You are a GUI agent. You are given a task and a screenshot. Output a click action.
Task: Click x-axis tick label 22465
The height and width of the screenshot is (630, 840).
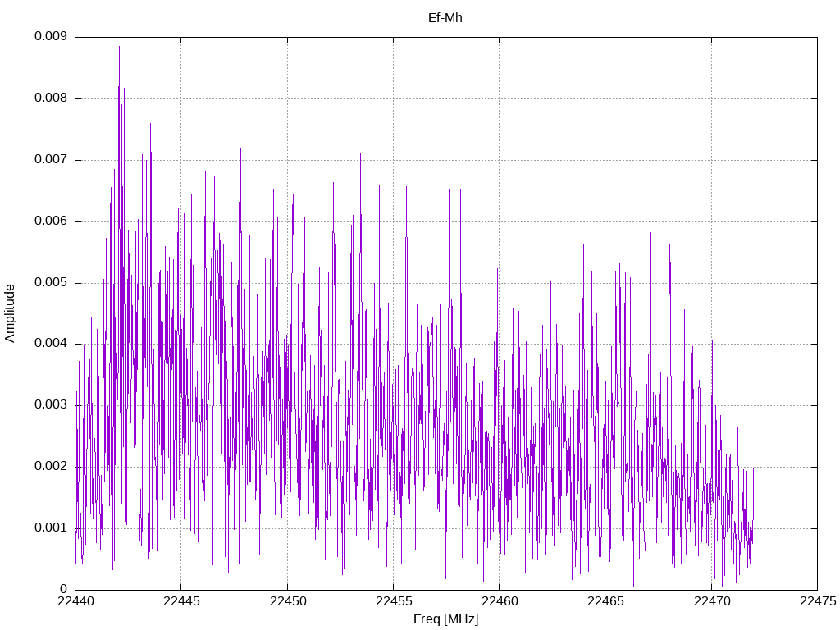point(605,601)
